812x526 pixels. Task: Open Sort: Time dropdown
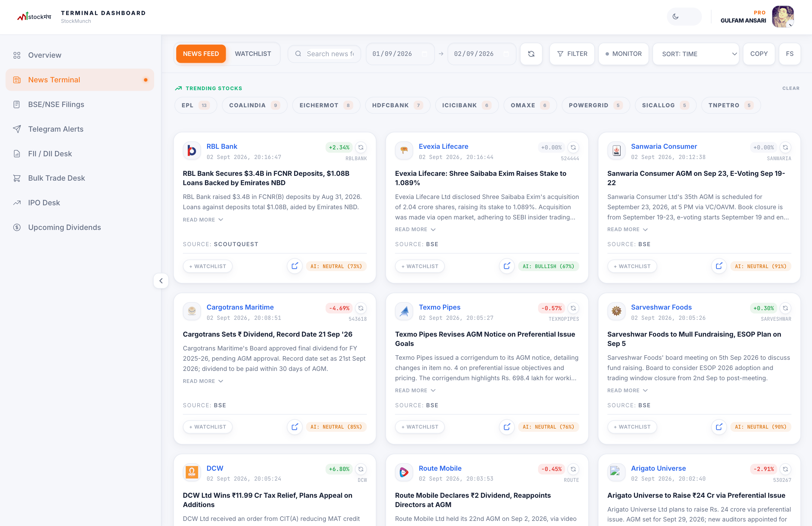coord(696,54)
